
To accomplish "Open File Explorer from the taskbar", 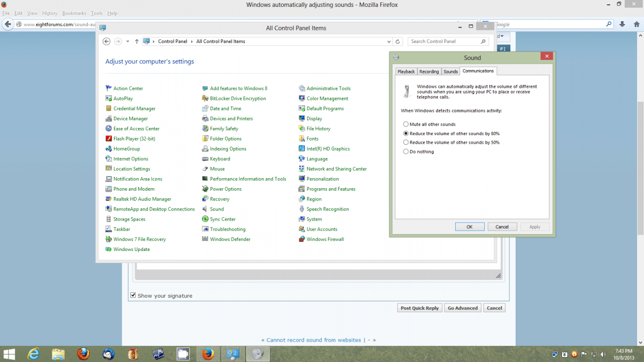I will (x=58, y=354).
